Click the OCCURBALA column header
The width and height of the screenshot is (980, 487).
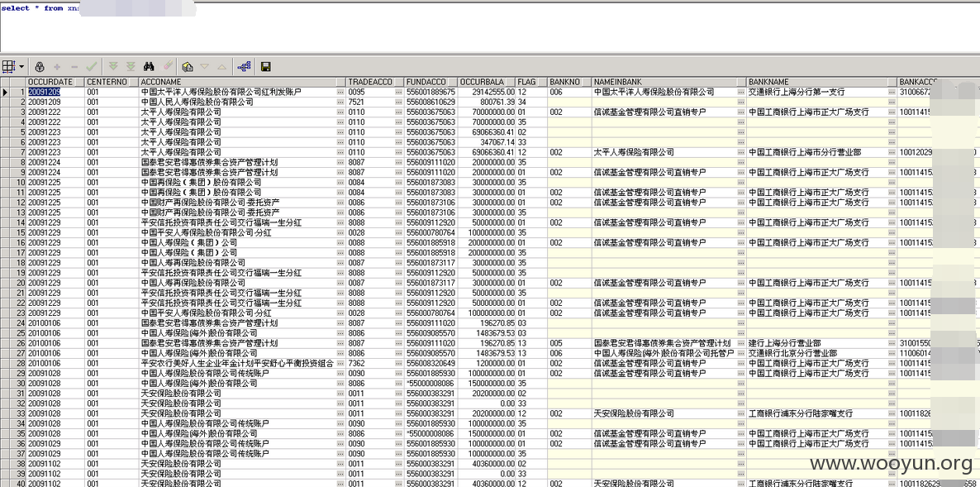[x=486, y=82]
